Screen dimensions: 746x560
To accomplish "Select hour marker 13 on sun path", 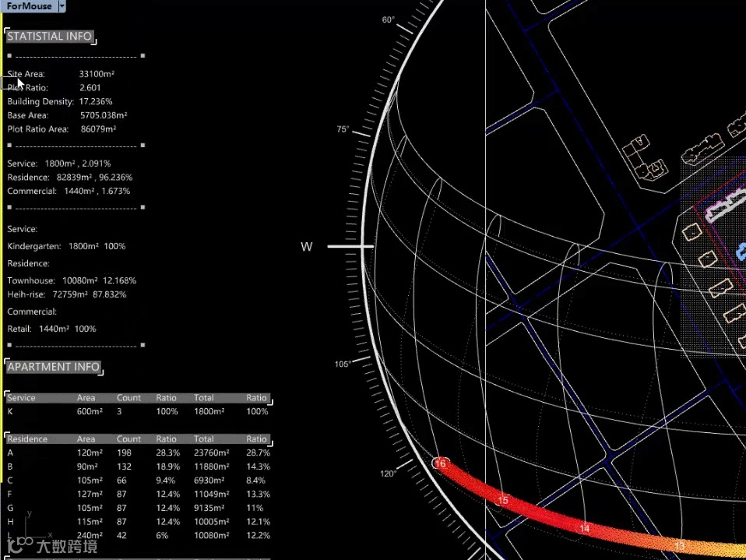I will [x=679, y=546].
